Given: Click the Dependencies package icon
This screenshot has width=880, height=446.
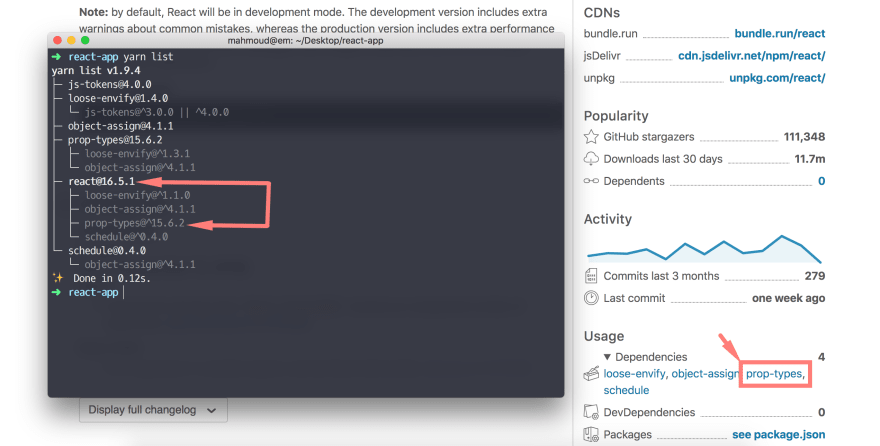Looking at the screenshot, I should coord(591,374).
